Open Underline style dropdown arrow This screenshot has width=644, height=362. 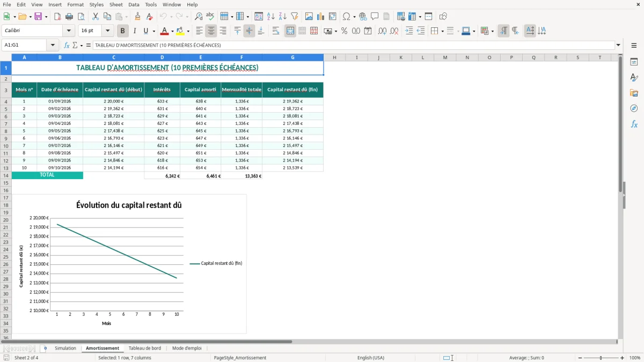point(153,31)
